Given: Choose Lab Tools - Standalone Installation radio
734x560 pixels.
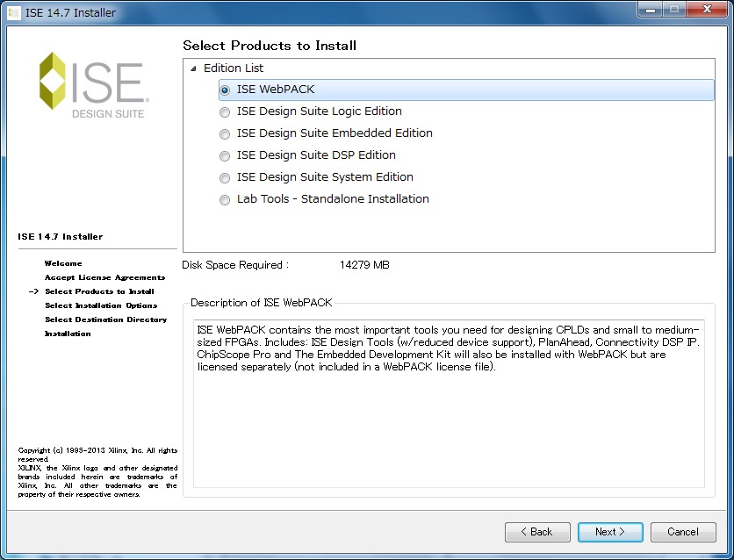Looking at the screenshot, I should (225, 200).
